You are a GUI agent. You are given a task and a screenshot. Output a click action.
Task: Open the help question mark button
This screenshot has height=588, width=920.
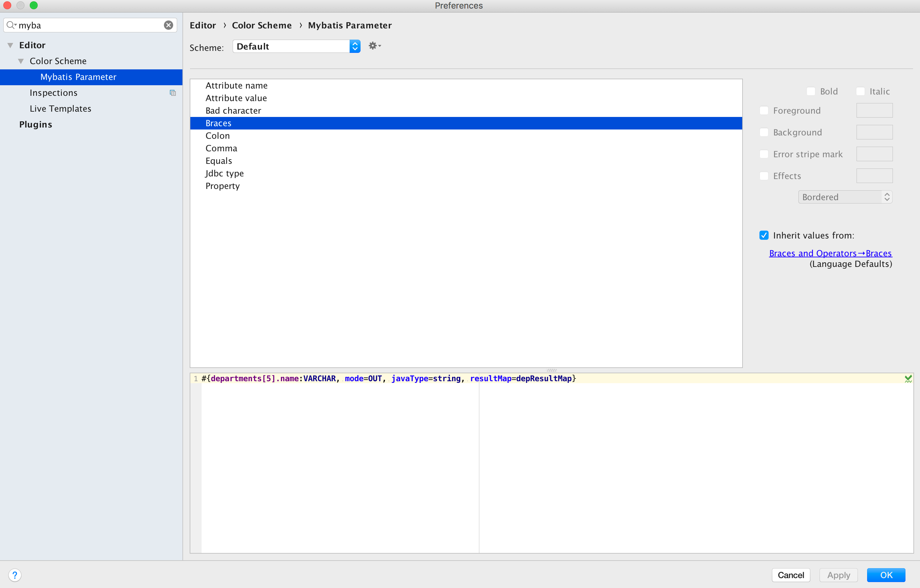coord(15,575)
